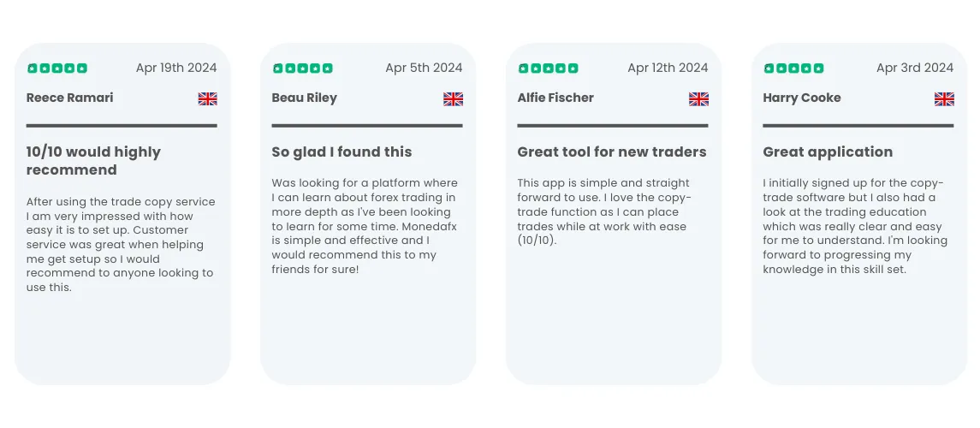Open the "Great application" review heading
The image size is (980, 428).
(829, 152)
